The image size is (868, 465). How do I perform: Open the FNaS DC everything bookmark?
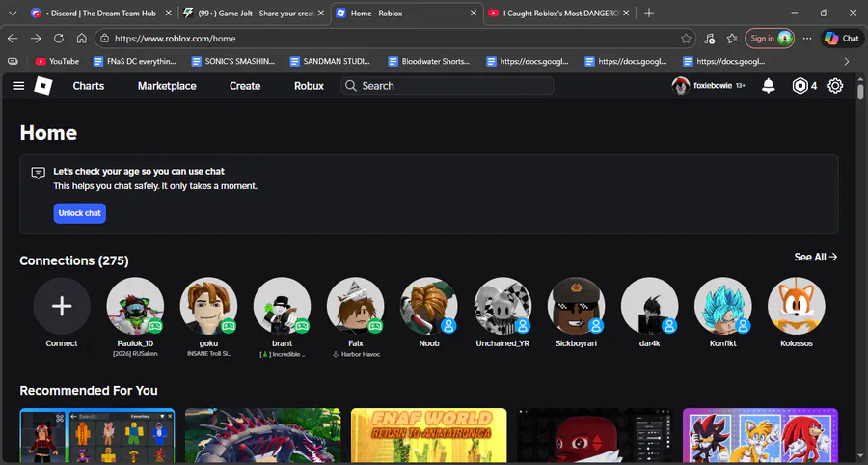(134, 61)
